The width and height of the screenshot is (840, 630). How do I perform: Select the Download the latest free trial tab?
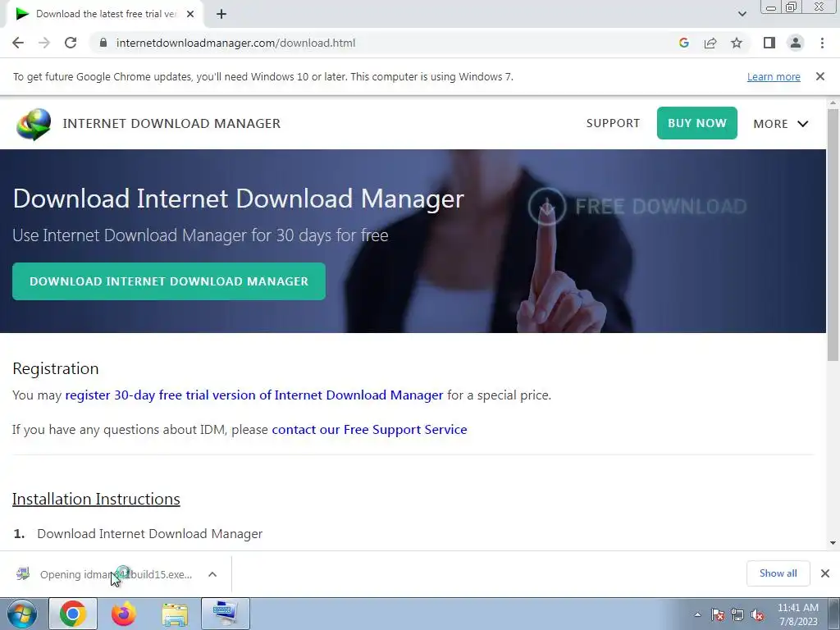[x=105, y=14]
